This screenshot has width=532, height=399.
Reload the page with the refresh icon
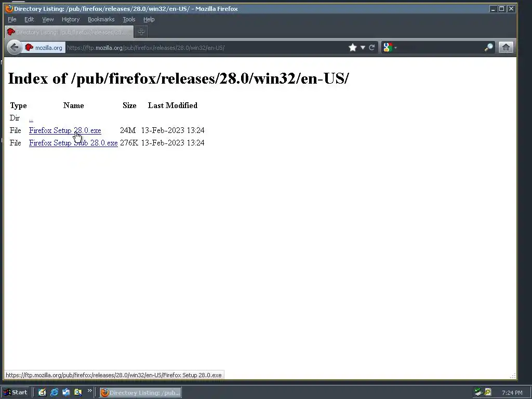(372, 47)
